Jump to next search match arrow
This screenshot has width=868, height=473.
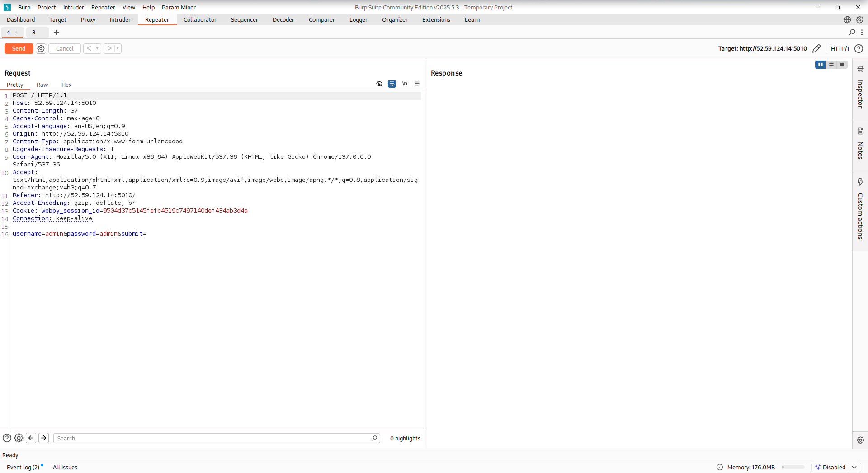(x=44, y=438)
